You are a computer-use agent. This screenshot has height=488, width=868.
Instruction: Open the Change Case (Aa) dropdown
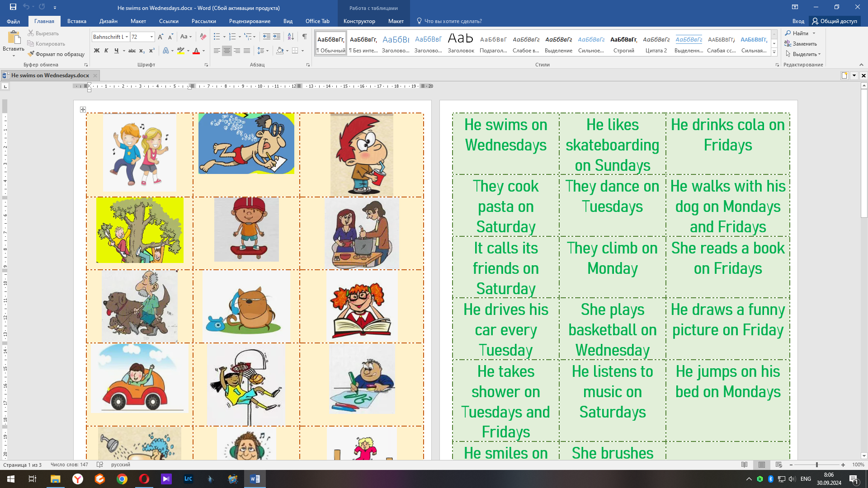click(x=186, y=37)
